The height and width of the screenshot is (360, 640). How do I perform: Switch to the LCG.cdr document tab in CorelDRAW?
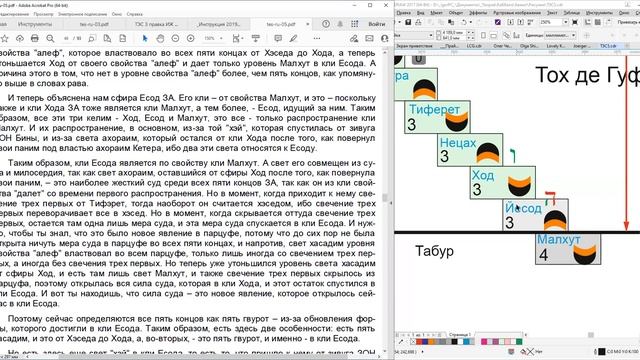(474, 46)
